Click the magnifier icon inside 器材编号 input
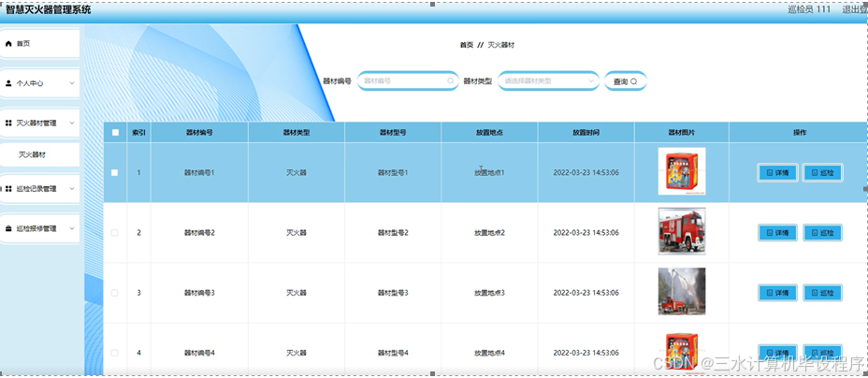Screen dimensions: 868x378 pos(451,80)
